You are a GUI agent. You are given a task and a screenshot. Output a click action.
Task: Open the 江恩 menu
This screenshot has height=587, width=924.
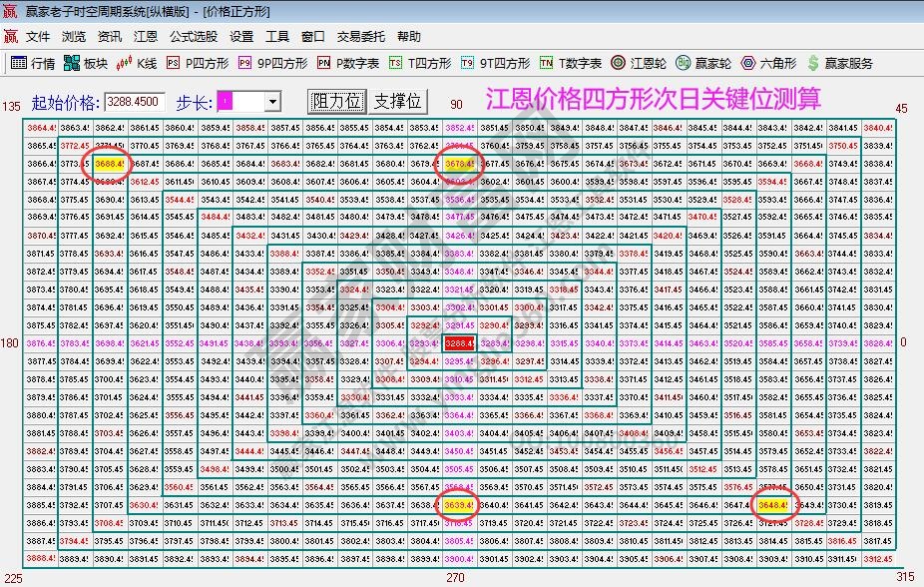[x=146, y=36]
